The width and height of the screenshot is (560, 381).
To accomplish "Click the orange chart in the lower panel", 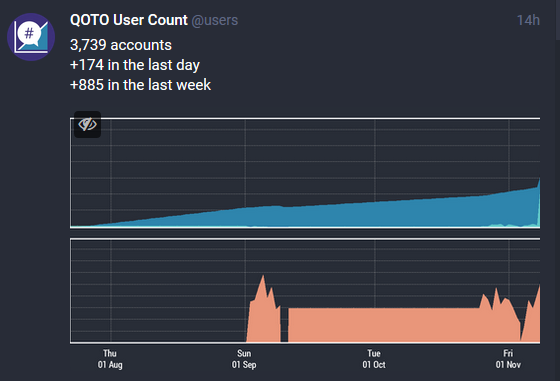I will point(305,291).
